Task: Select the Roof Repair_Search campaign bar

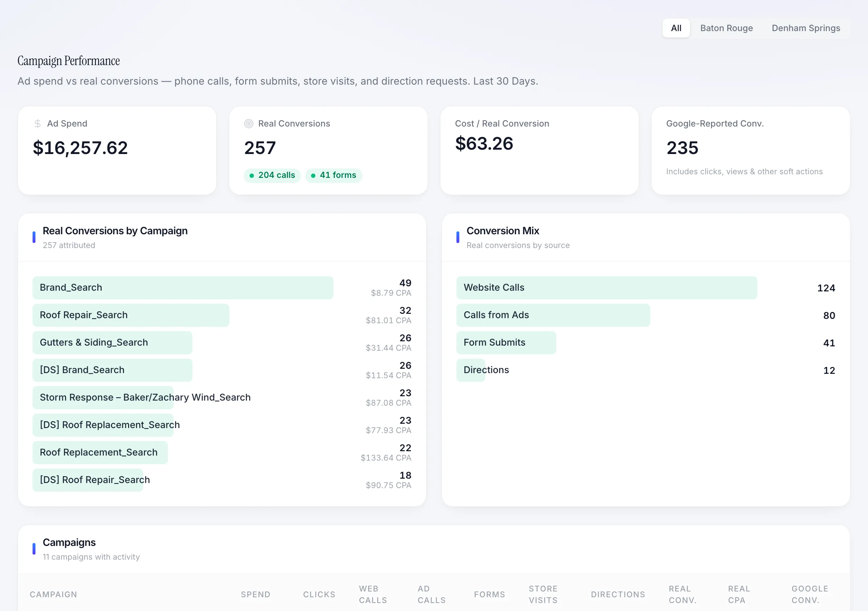Action: tap(131, 315)
